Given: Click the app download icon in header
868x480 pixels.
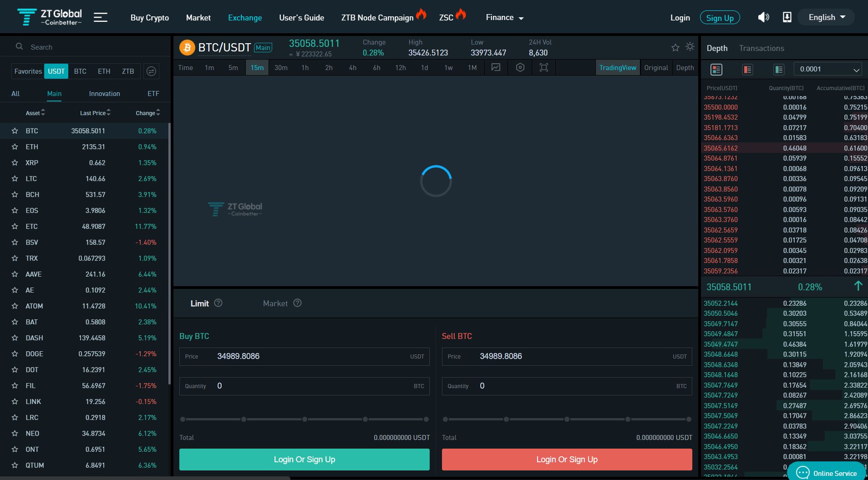Looking at the screenshot, I should 787,17.
